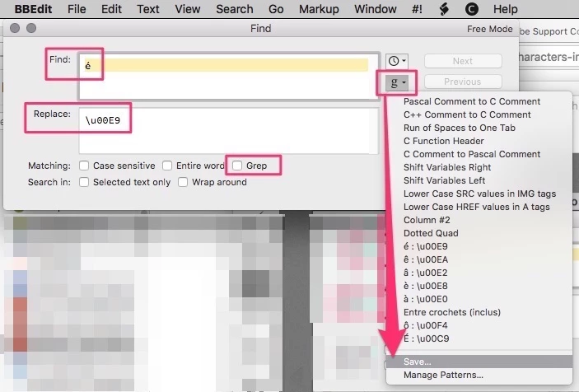Close the Find window
The height and width of the screenshot is (392, 579).
pos(15,28)
